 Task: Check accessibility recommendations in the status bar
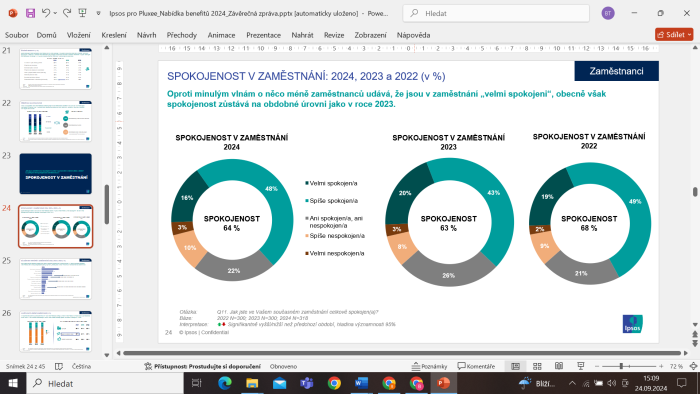202,366
